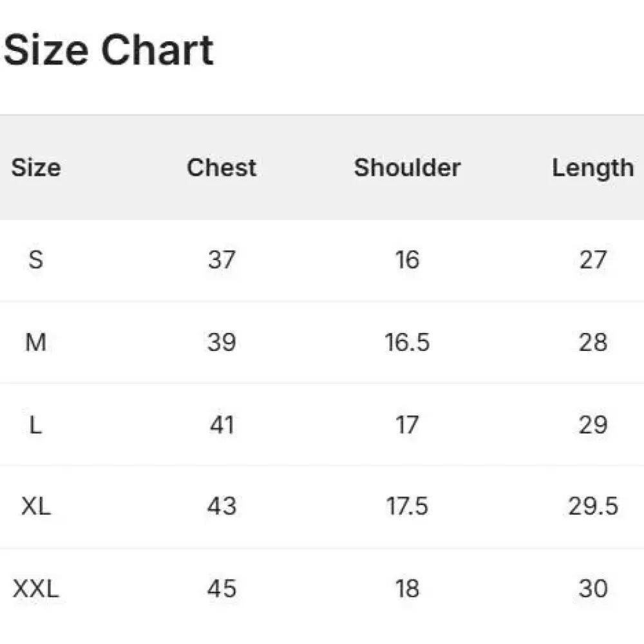This screenshot has width=644, height=644.
Task: Click chest value 41 for size L
Action: point(222,424)
